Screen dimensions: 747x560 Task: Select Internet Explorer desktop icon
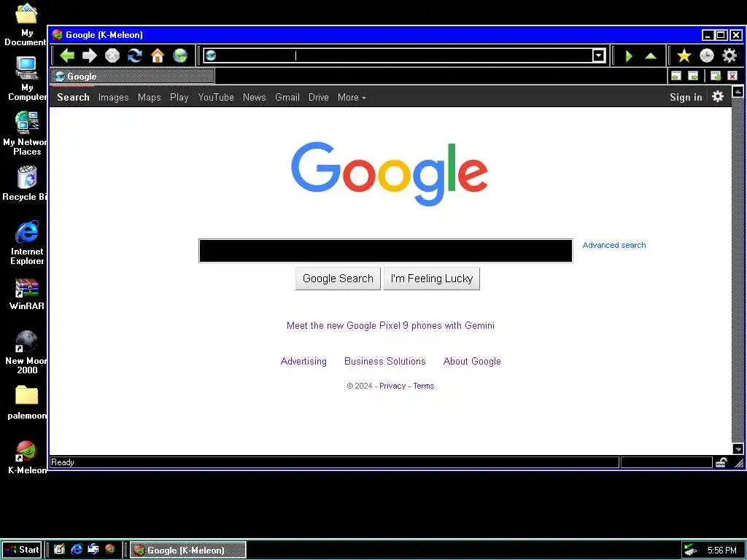[27, 243]
